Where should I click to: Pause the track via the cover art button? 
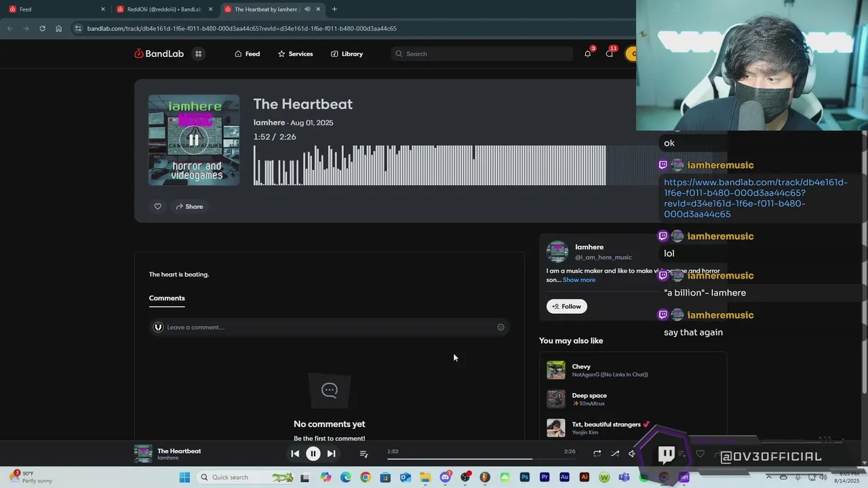[194, 140]
